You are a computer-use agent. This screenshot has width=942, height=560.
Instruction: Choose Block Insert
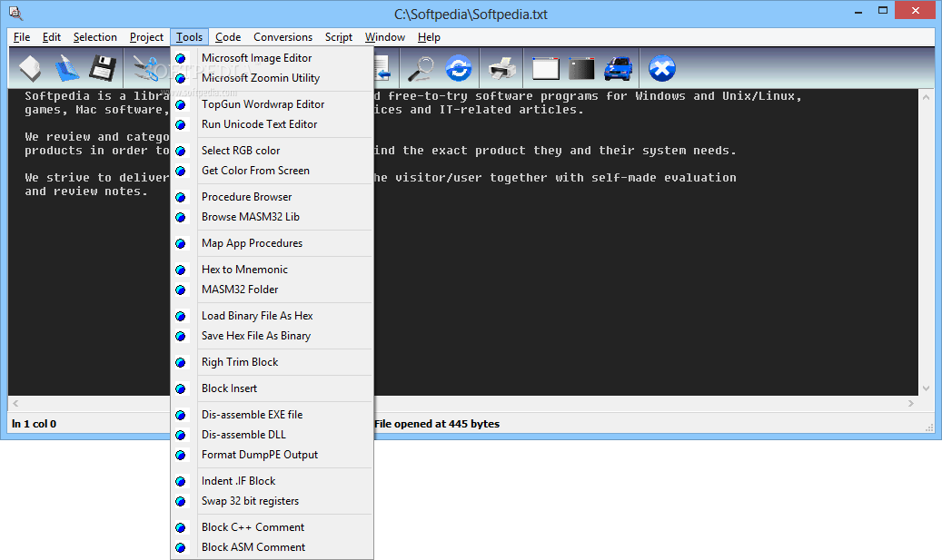coord(272,388)
